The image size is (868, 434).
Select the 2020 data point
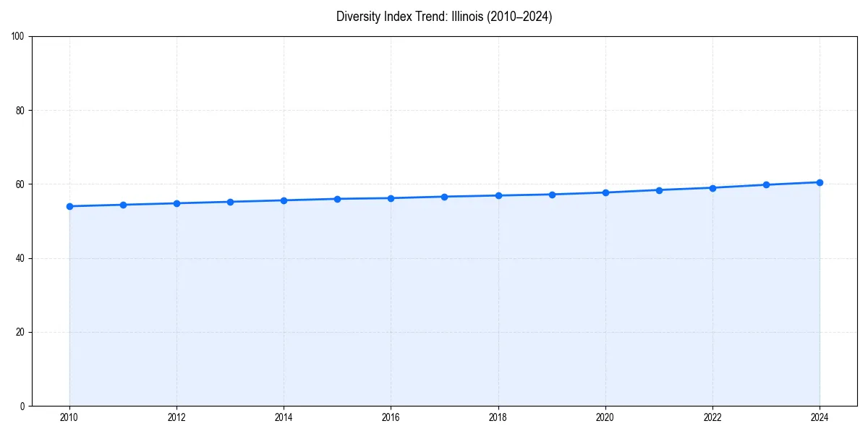[x=605, y=192]
